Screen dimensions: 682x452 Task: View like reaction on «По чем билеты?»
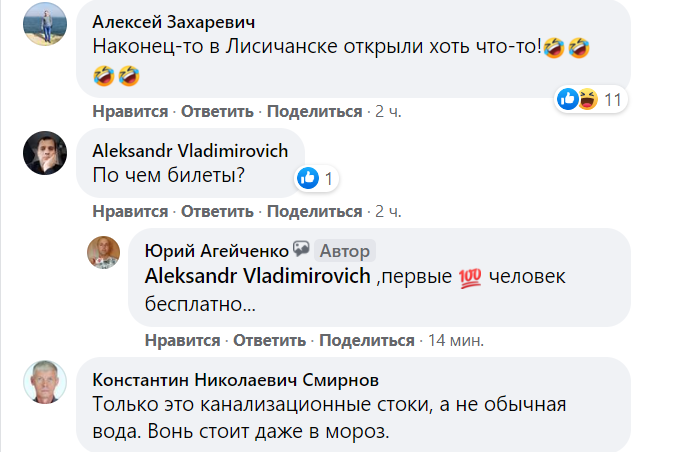[x=317, y=179]
